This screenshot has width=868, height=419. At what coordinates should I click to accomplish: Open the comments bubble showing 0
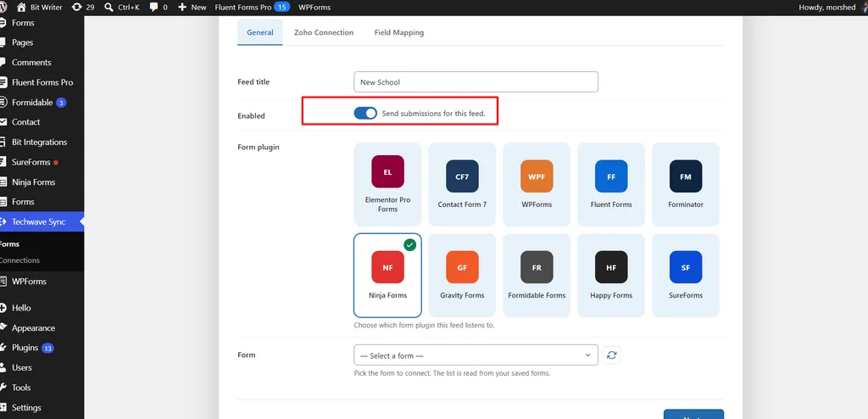pos(153,7)
